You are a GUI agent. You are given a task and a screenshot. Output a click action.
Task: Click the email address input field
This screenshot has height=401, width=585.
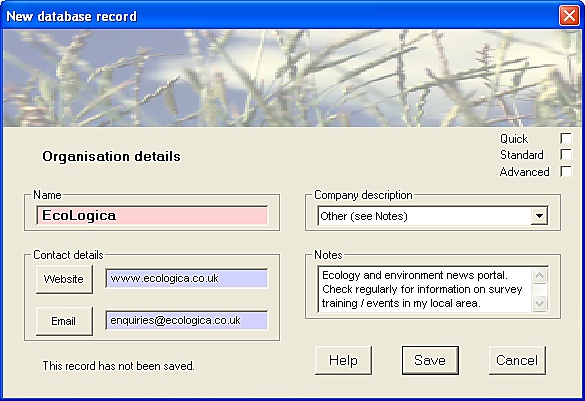[187, 320]
